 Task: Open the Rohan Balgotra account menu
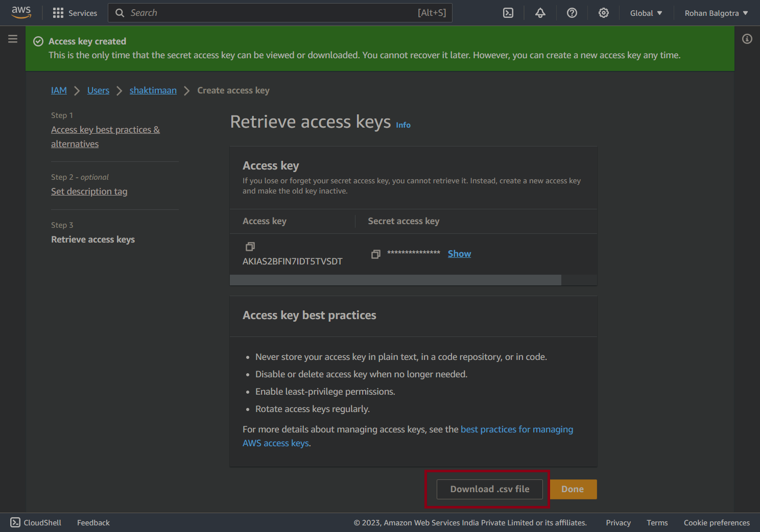pos(716,13)
